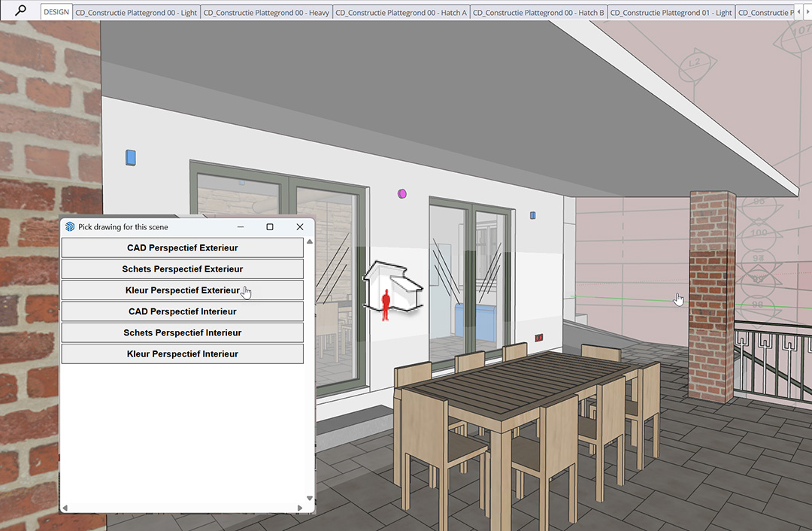Click the house with red figure icon
This screenshot has height=531, width=812.
tap(392, 291)
